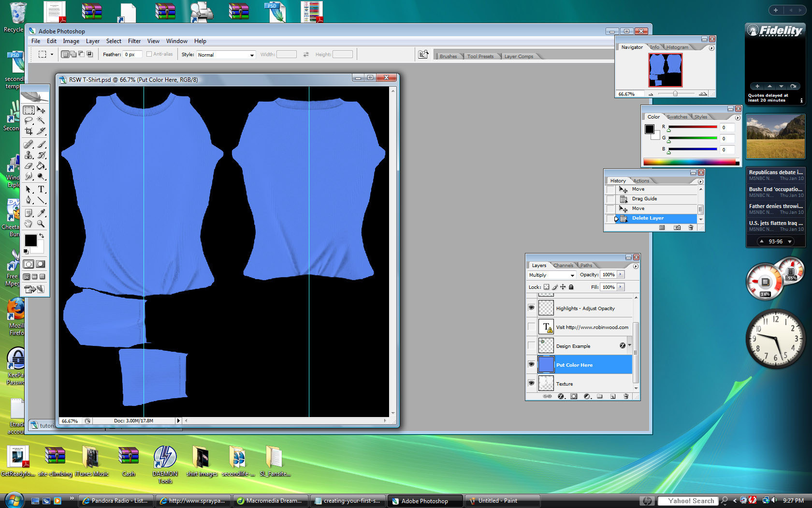Click the Create new layer icon
Image resolution: width=812 pixels, height=508 pixels.
(613, 396)
